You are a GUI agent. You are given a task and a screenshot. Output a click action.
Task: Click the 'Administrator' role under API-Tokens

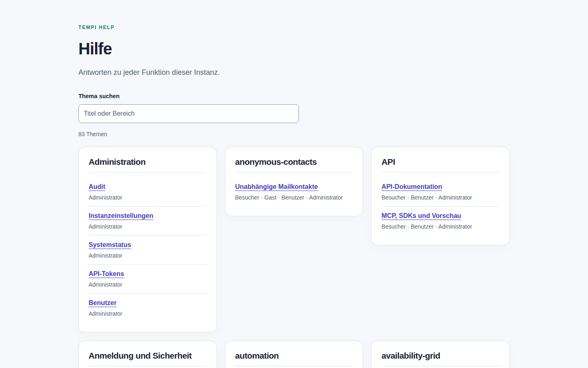(105, 285)
